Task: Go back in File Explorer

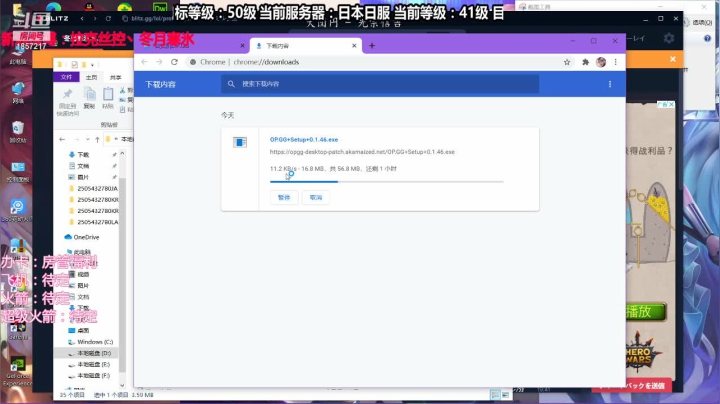Action: 62,139
